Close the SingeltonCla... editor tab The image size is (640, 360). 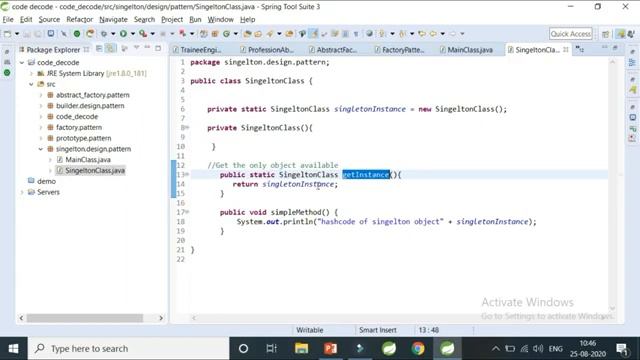[566, 49]
